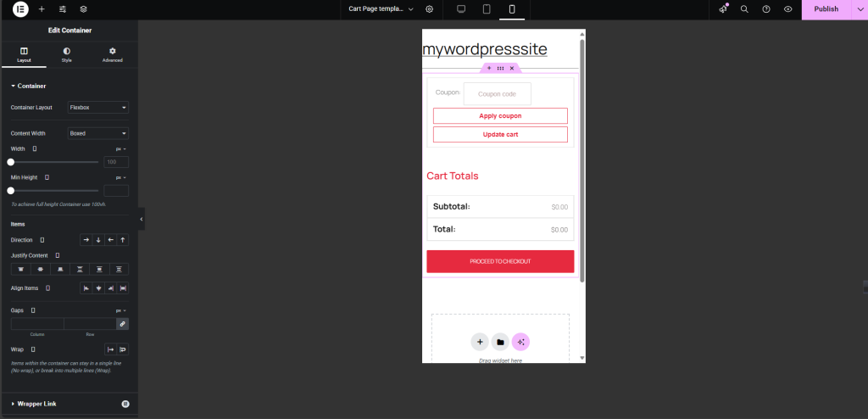Open Site Settings sliders icon

click(x=63, y=8)
